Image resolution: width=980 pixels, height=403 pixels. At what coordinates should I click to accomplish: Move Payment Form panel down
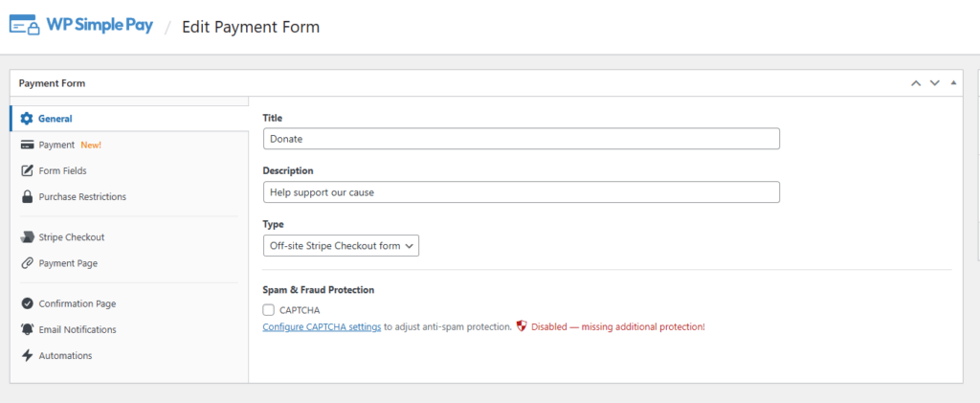tap(935, 83)
